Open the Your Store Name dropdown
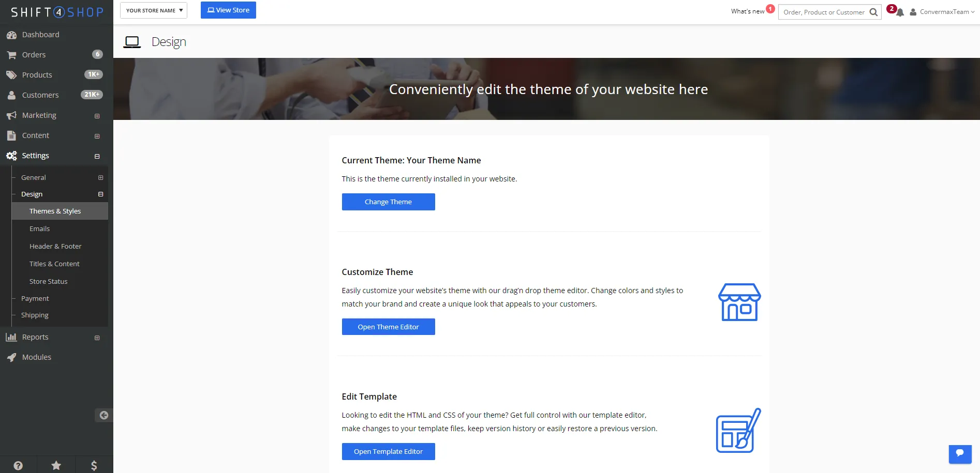 pos(153,10)
